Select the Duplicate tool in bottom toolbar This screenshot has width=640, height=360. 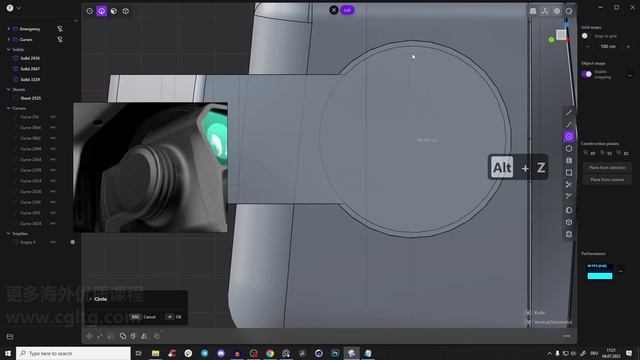coord(157,336)
